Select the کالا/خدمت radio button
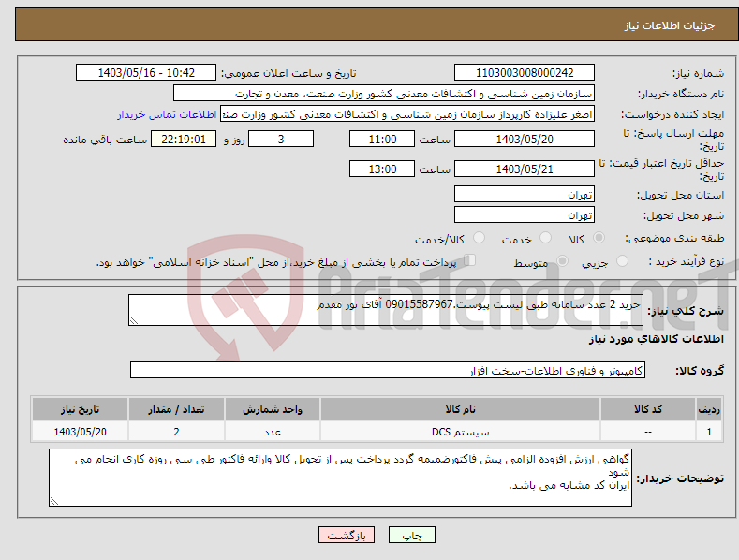The height and width of the screenshot is (560, 739). [479, 238]
